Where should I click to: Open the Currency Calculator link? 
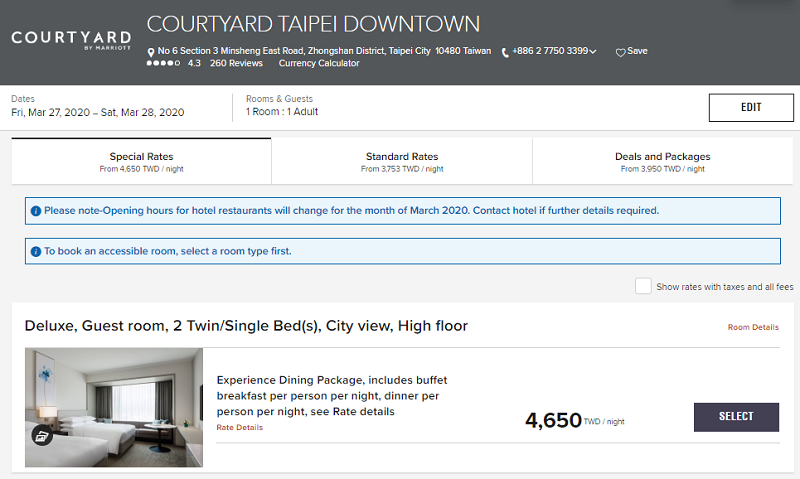pyautogui.click(x=319, y=63)
